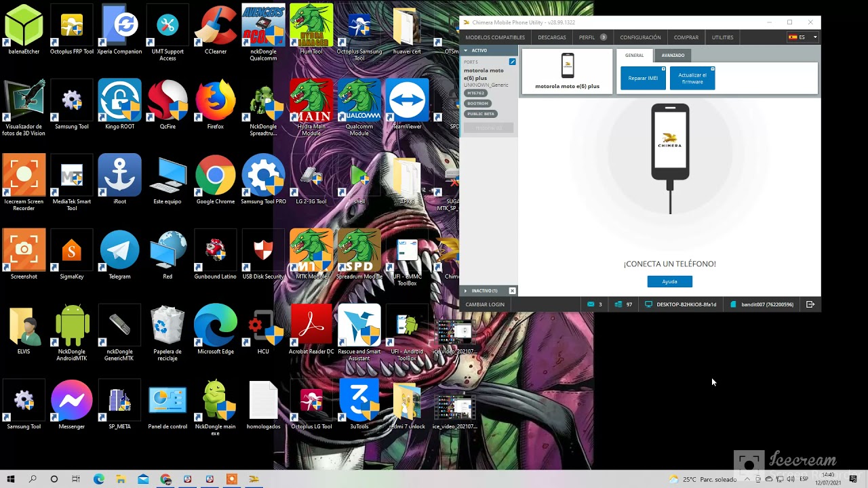Select the Google Chrome desktop icon

(x=216, y=180)
